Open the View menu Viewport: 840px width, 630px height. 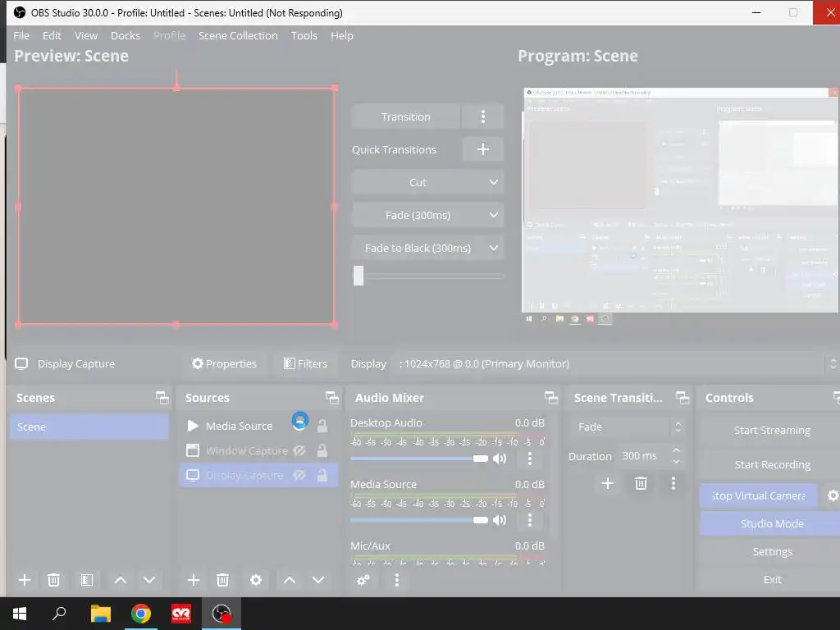tap(85, 35)
